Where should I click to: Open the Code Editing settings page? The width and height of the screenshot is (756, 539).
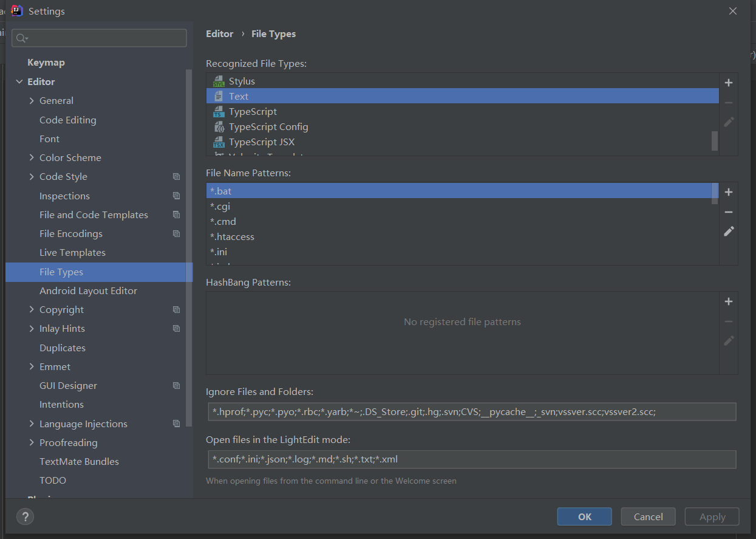[68, 120]
